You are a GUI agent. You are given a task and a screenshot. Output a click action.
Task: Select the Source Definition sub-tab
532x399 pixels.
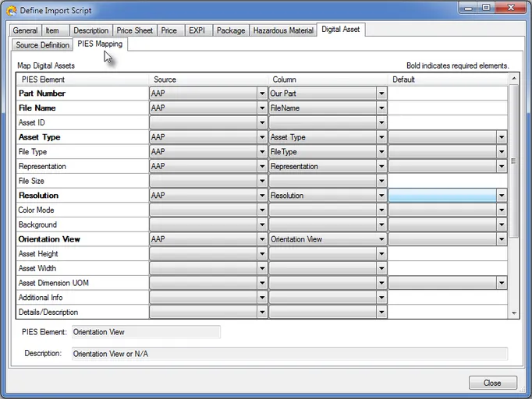(x=43, y=45)
